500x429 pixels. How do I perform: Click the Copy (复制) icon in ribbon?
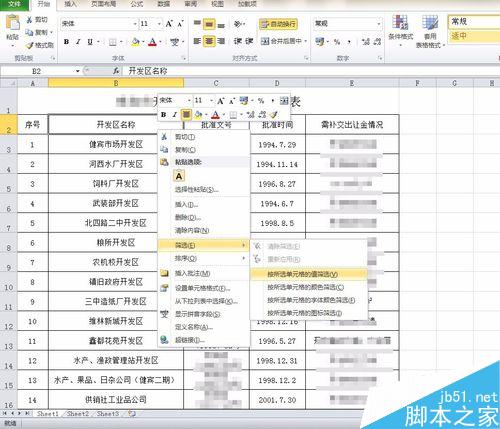[x=30, y=32]
